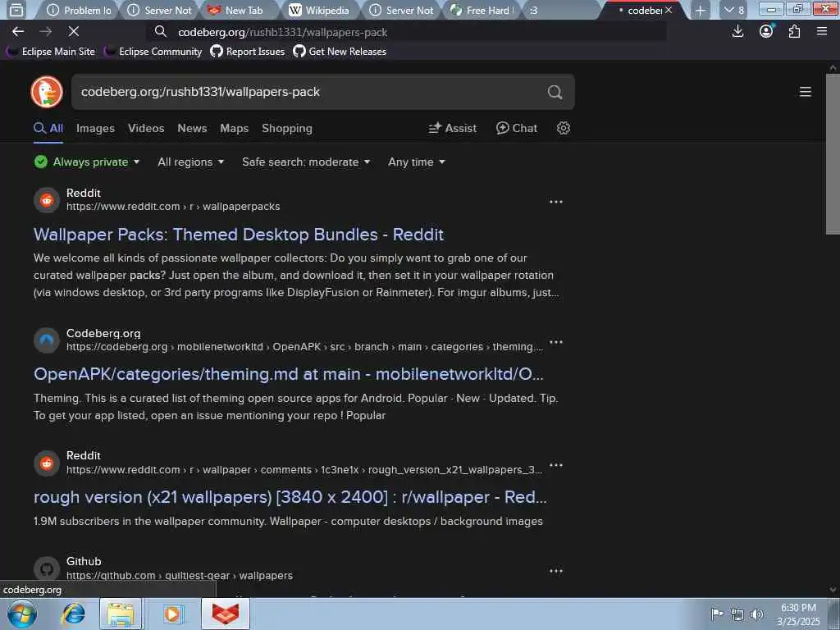Viewport: 840px width, 630px height.
Task: Open the Get New Releases bookmark
Action: coord(340,52)
